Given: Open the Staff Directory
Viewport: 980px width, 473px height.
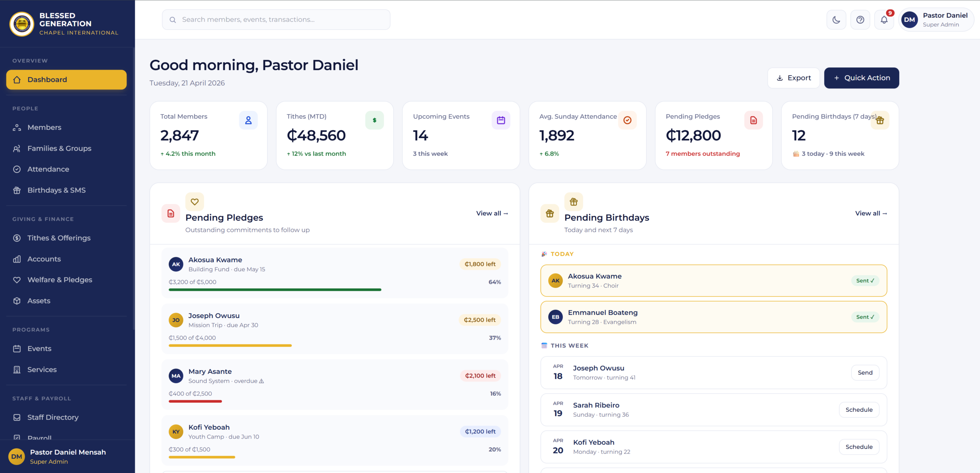Looking at the screenshot, I should point(66,418).
